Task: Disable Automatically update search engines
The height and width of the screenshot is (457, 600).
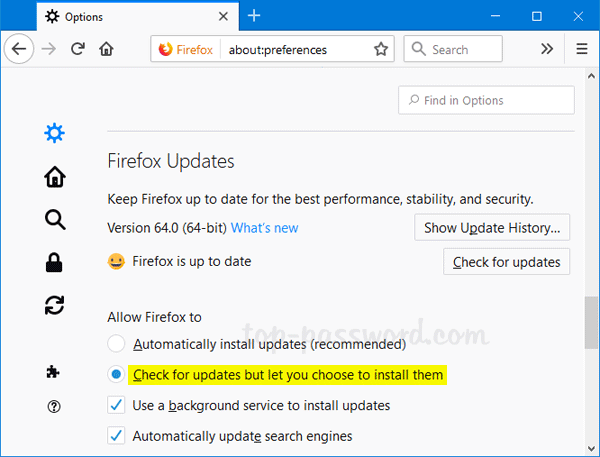Action: click(117, 436)
